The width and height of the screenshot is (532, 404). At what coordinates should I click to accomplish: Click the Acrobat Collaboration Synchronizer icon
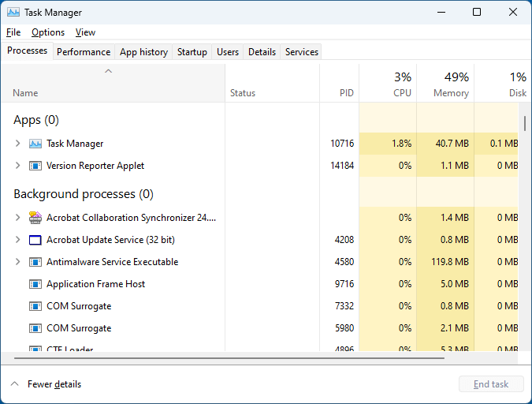[35, 218]
